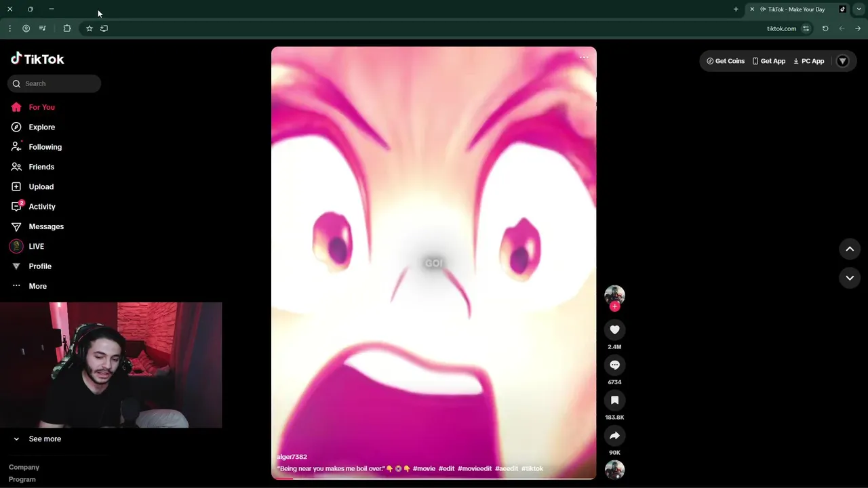Follow the creator with the plus badge
This screenshot has width=868, height=488.
(614, 306)
